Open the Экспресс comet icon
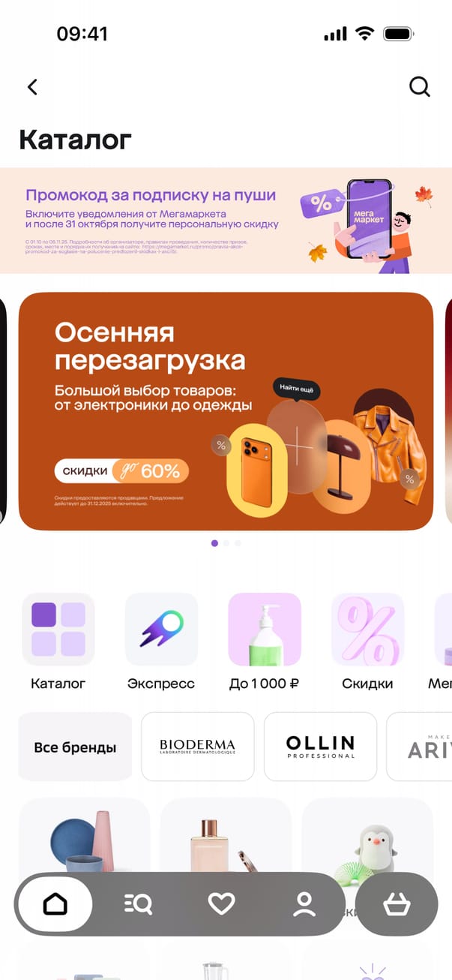Screen dimensions: 452x980 tap(161, 630)
